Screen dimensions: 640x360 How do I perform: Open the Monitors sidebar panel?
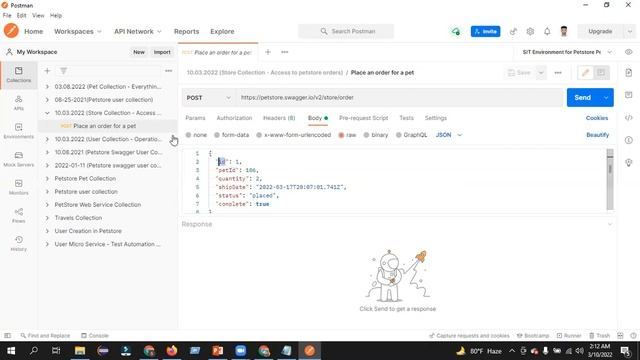coord(18,187)
